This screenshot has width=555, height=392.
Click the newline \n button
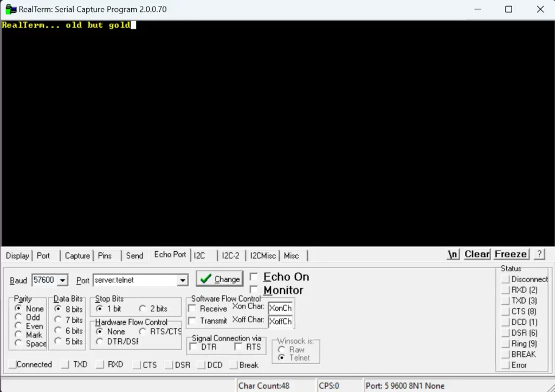[453, 254]
